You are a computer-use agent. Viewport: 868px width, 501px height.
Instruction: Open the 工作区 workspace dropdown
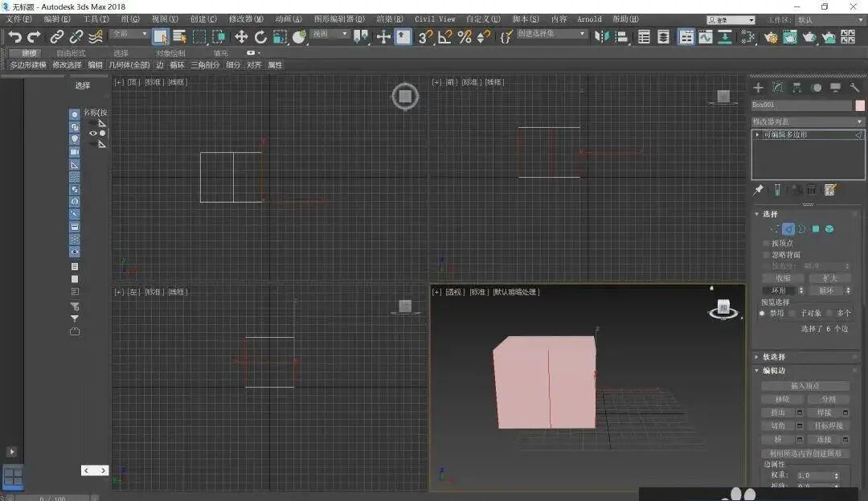click(x=830, y=19)
